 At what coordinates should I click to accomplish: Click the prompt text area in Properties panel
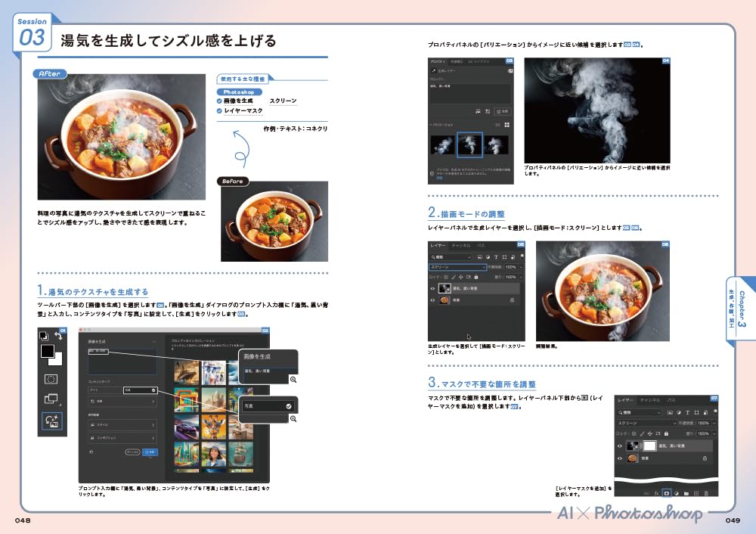pos(470,94)
